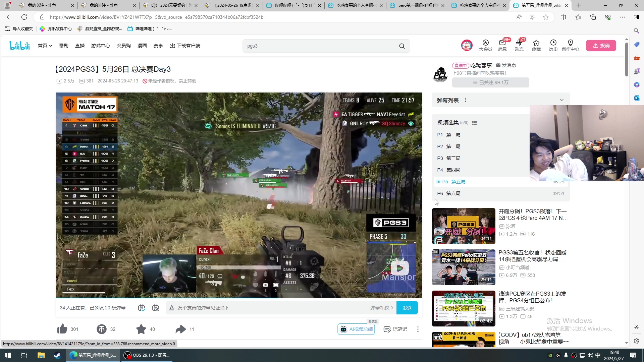The image size is (644, 362).
Task: Share the video with arrow icon
Action: pyautogui.click(x=180, y=329)
